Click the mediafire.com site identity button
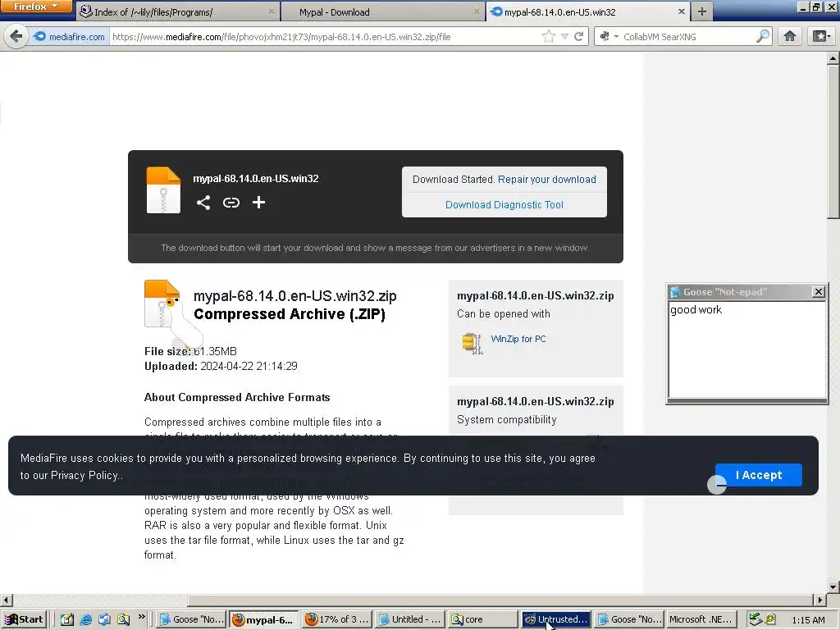The height and width of the screenshot is (630, 840). tap(69, 36)
